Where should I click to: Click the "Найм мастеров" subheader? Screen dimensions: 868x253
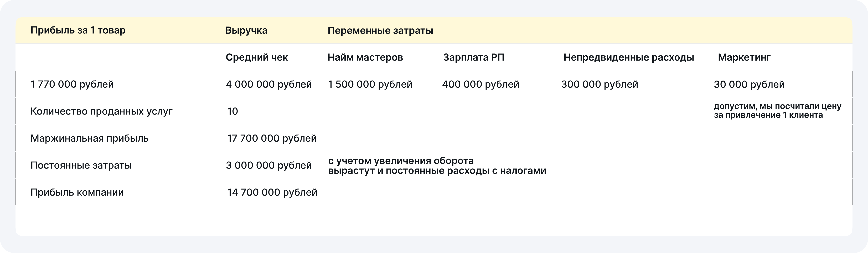365,57
